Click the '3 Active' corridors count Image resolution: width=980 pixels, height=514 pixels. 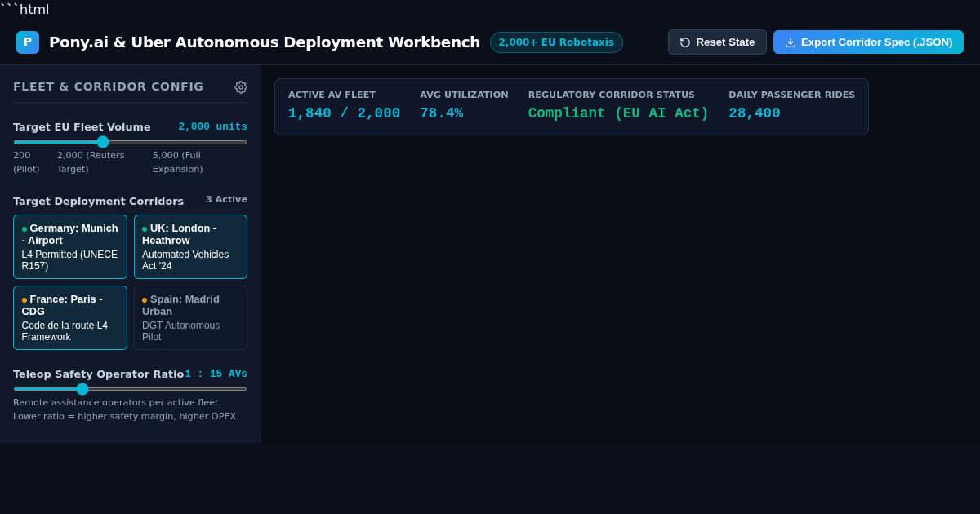pyautogui.click(x=226, y=200)
